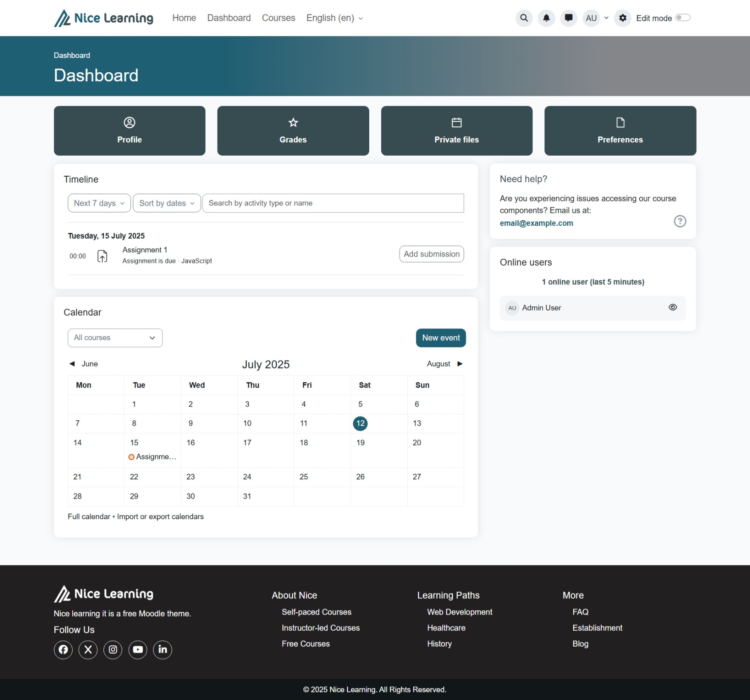The image size is (750, 700).
Task: Expand the All courses dropdown
Action: point(115,338)
